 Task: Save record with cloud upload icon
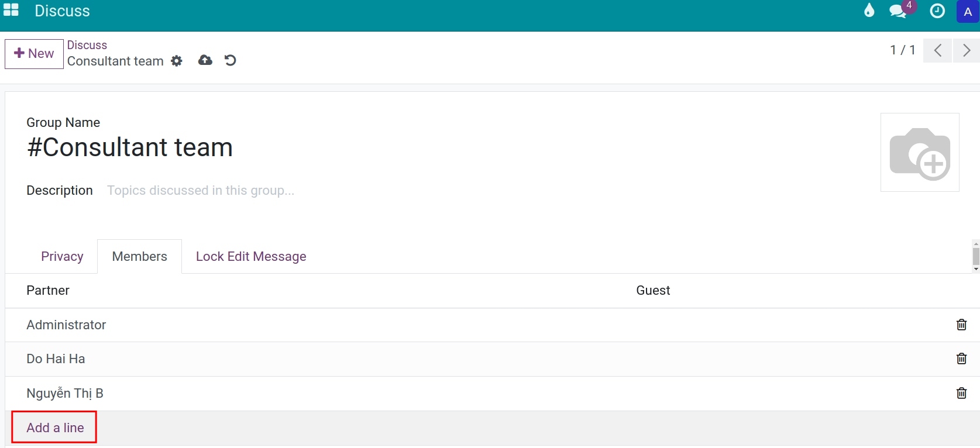pyautogui.click(x=205, y=60)
